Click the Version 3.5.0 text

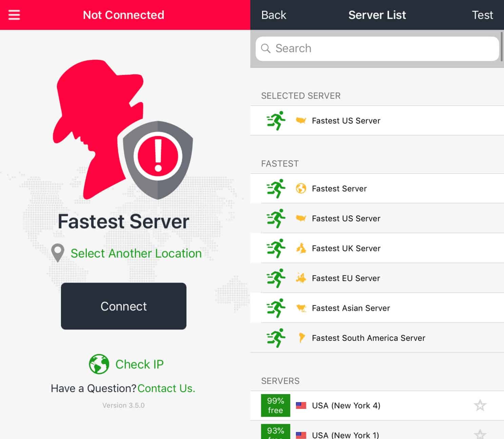123,405
